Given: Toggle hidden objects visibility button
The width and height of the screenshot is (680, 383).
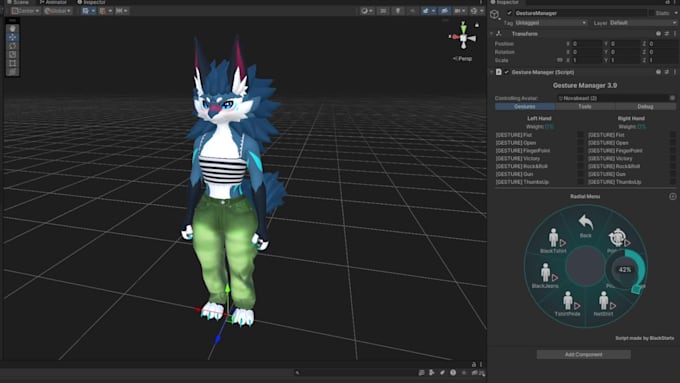Looking at the screenshot, I should [444, 11].
